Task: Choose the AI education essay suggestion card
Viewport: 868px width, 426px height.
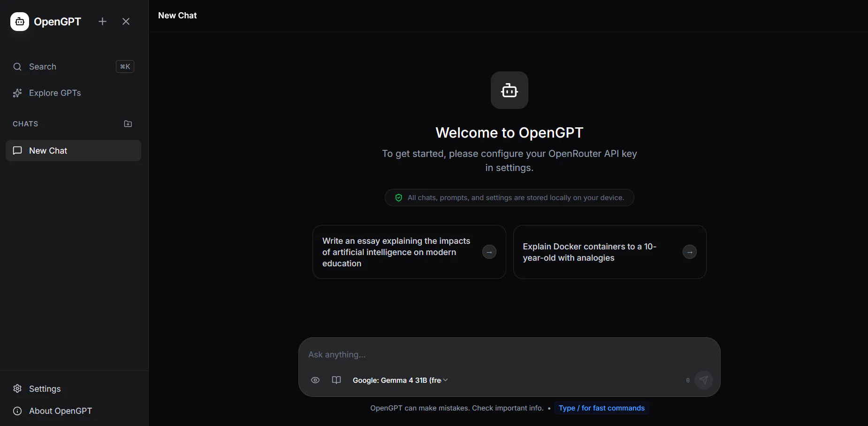Action: 409,252
